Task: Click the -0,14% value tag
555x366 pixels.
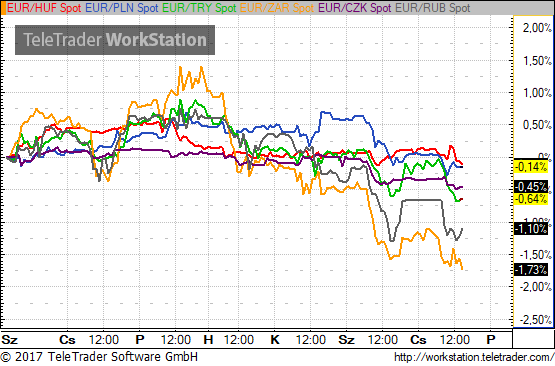Action: point(531,166)
